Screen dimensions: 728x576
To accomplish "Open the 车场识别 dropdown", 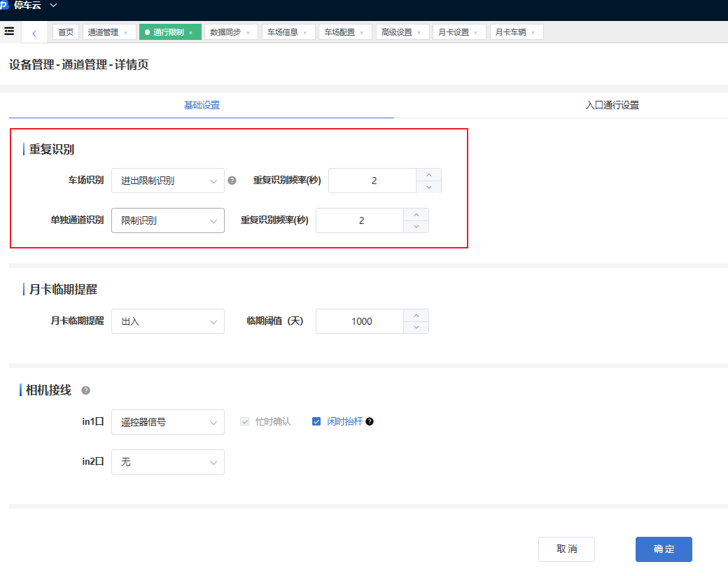I will [168, 181].
